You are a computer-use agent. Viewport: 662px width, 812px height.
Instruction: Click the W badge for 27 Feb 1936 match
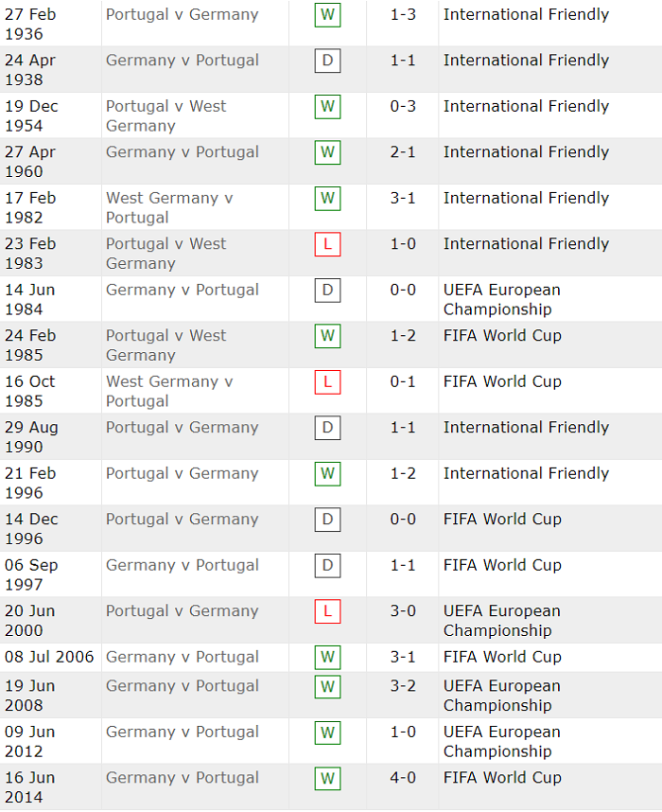click(x=327, y=15)
